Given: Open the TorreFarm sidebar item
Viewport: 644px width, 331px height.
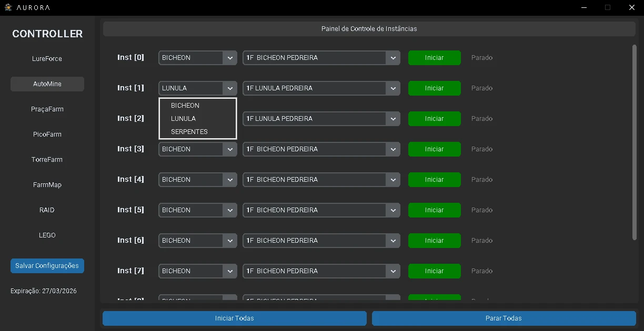Looking at the screenshot, I should [47, 160].
